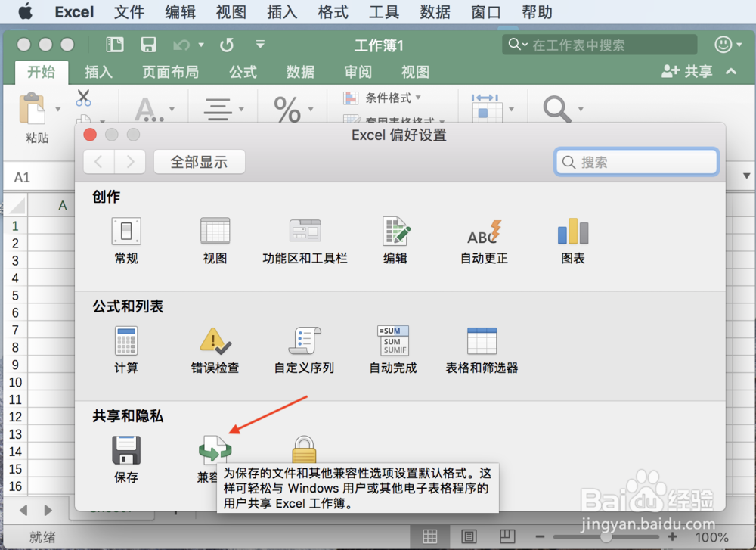Expand the percent number format dropdown
The width and height of the screenshot is (756, 550).
[311, 110]
